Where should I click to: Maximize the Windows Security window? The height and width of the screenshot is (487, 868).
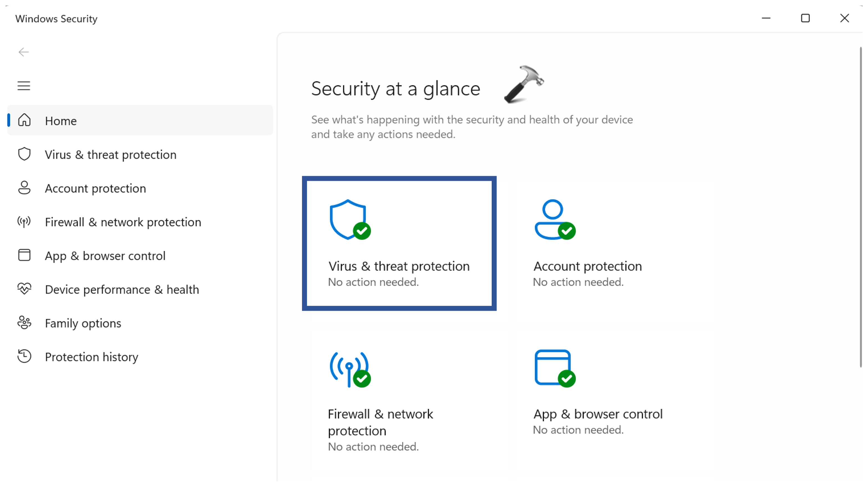pos(805,18)
